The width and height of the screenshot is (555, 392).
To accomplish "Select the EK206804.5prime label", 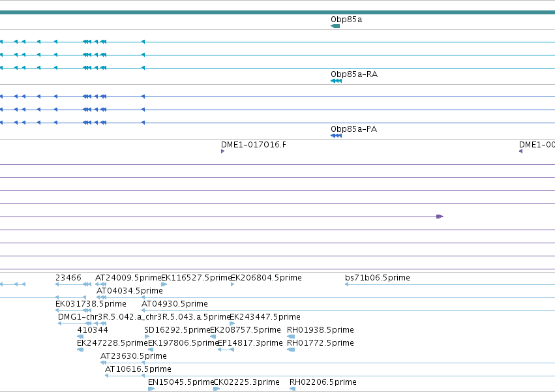I will (266, 278).
